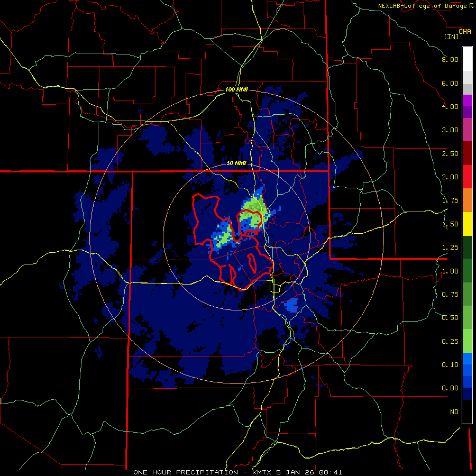Click the OHR product label above legend
The width and height of the screenshot is (476, 476).
pyautogui.click(x=464, y=32)
